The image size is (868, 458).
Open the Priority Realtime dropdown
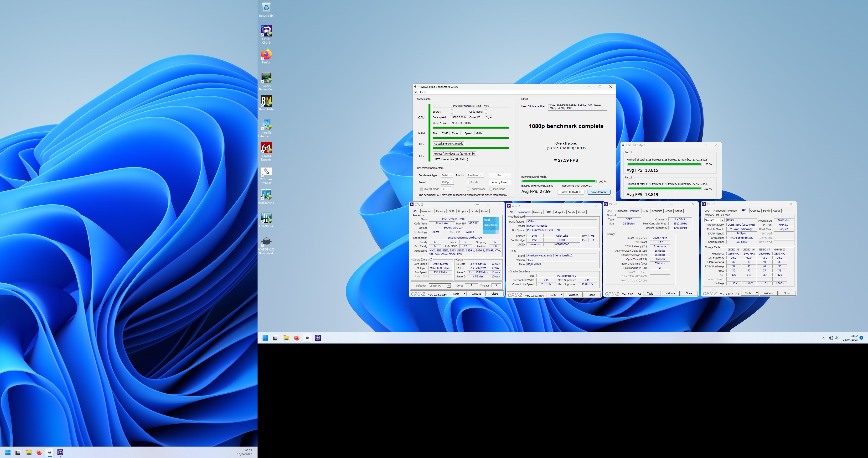pos(475,175)
